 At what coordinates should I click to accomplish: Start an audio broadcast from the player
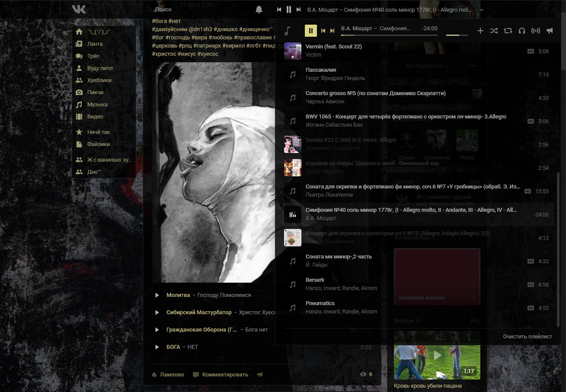coord(535,31)
